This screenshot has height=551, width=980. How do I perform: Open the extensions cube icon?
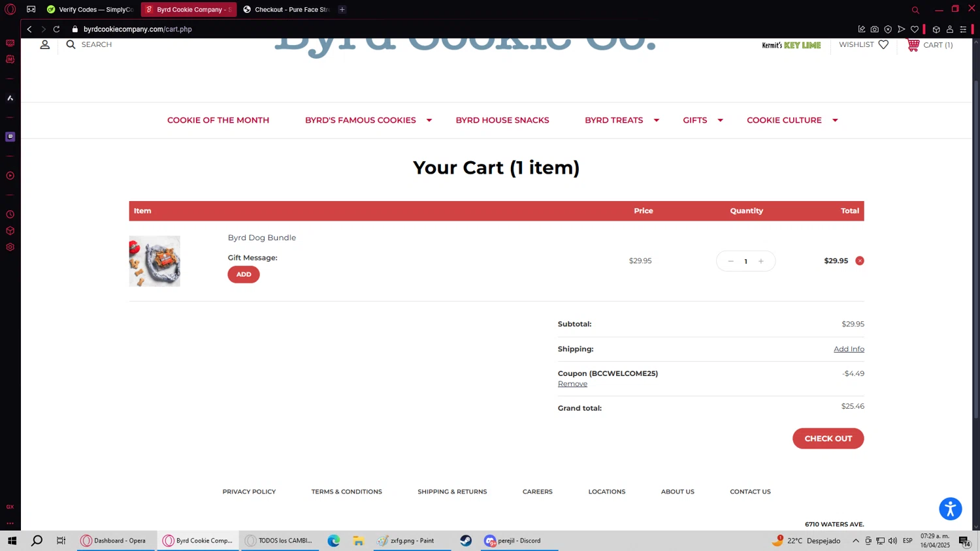tap(936, 29)
